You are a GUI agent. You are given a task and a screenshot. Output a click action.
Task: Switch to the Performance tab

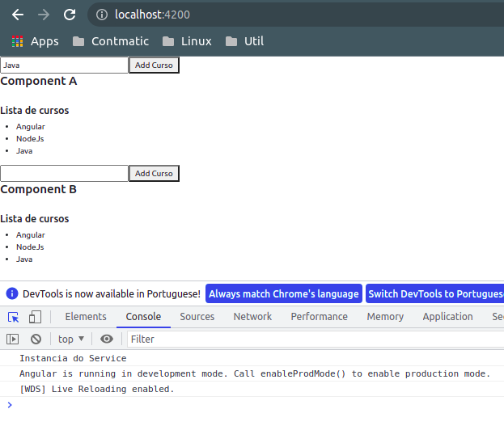click(320, 317)
